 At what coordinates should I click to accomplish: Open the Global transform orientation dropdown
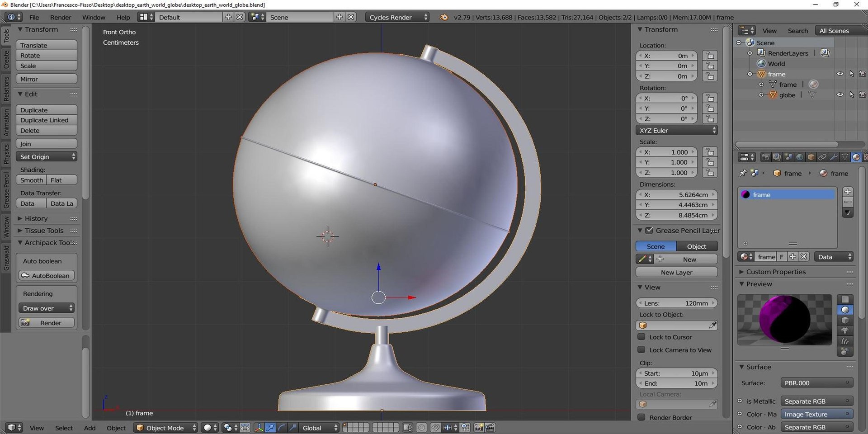[320, 428]
